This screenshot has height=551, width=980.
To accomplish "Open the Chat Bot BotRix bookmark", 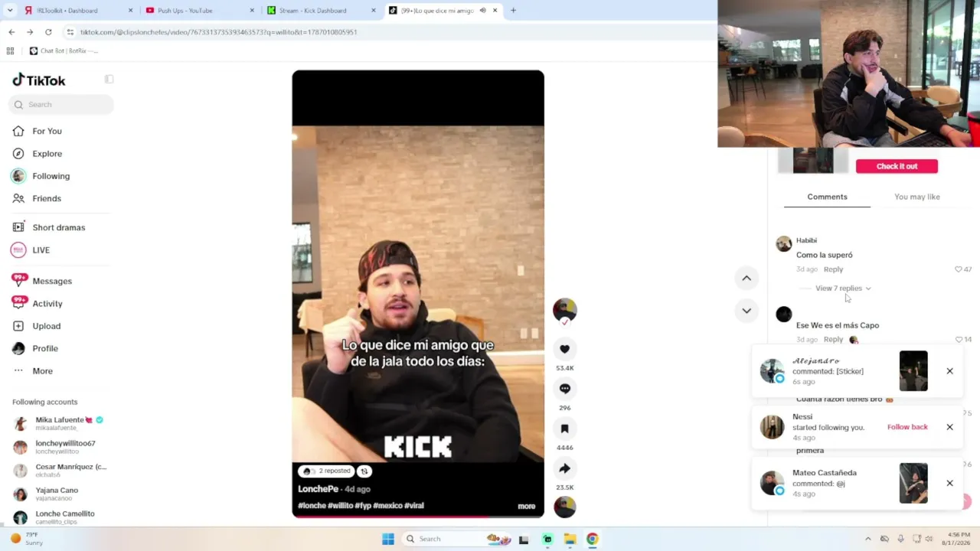I will [64, 51].
